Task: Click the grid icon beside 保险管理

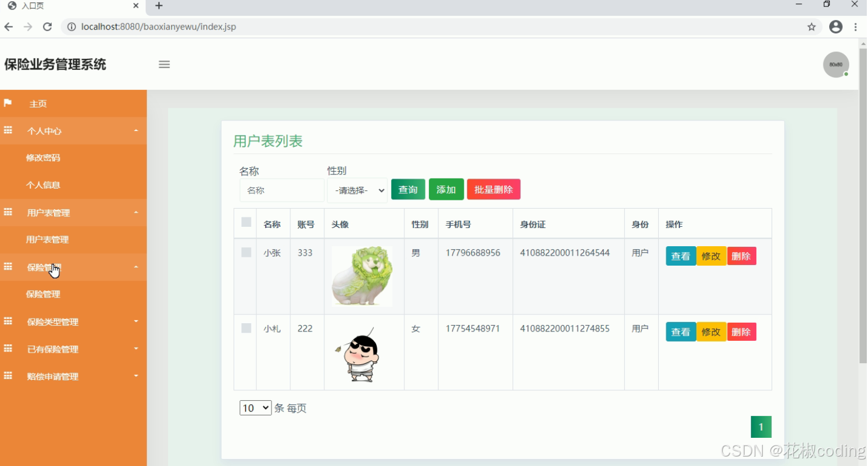Action: (8, 267)
